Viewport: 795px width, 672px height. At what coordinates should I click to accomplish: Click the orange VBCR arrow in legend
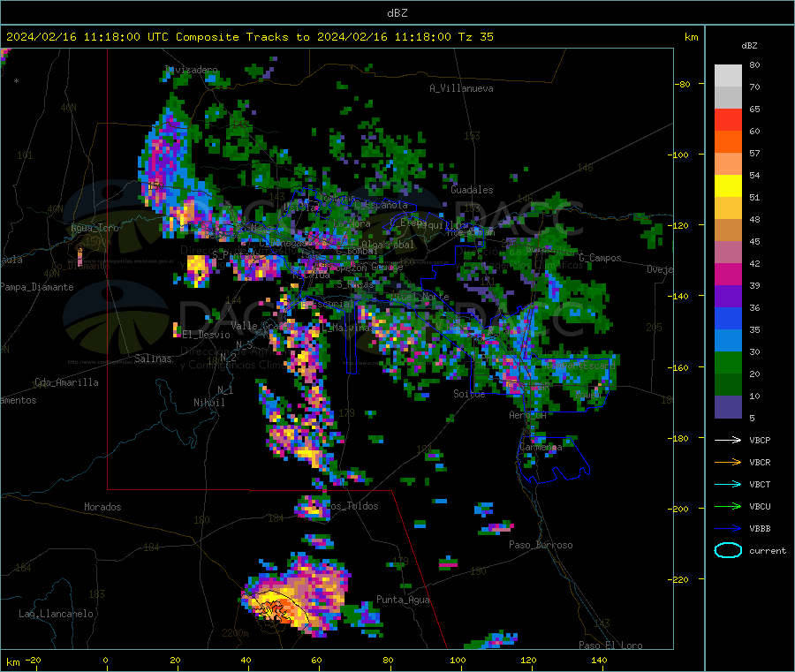point(728,462)
